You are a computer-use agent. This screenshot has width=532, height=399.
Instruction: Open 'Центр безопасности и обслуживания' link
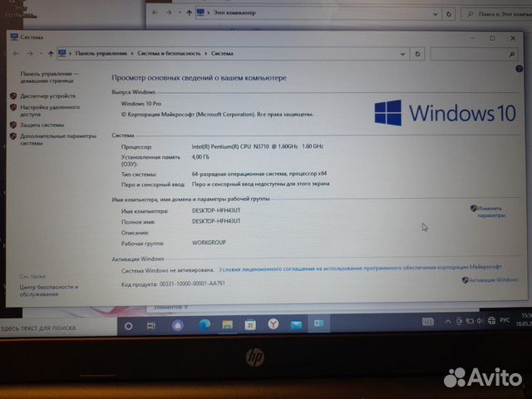point(49,290)
